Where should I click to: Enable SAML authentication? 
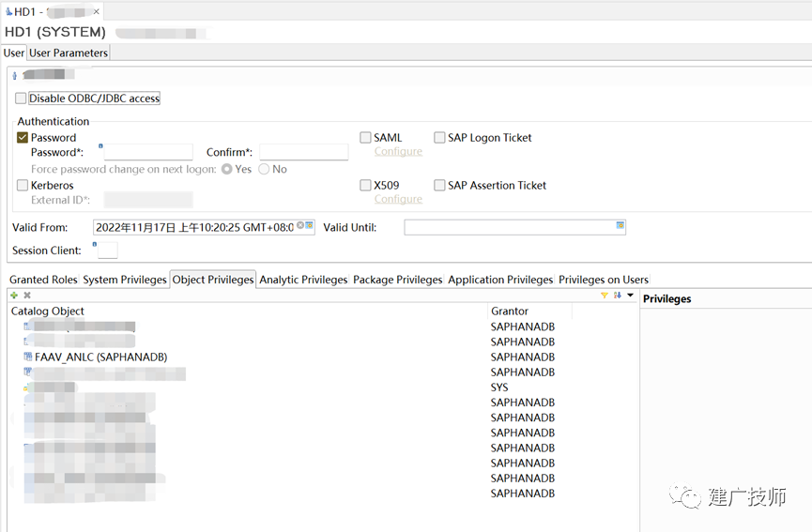click(365, 137)
